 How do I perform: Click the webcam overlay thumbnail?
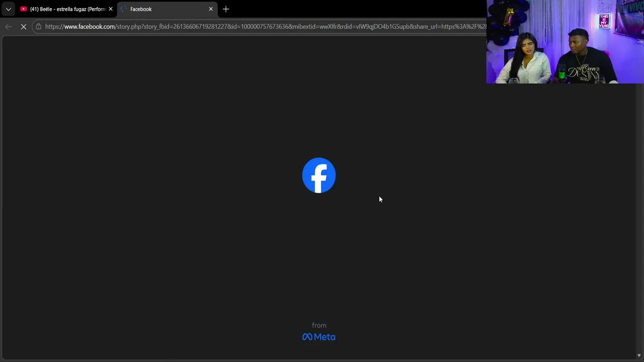(565, 42)
